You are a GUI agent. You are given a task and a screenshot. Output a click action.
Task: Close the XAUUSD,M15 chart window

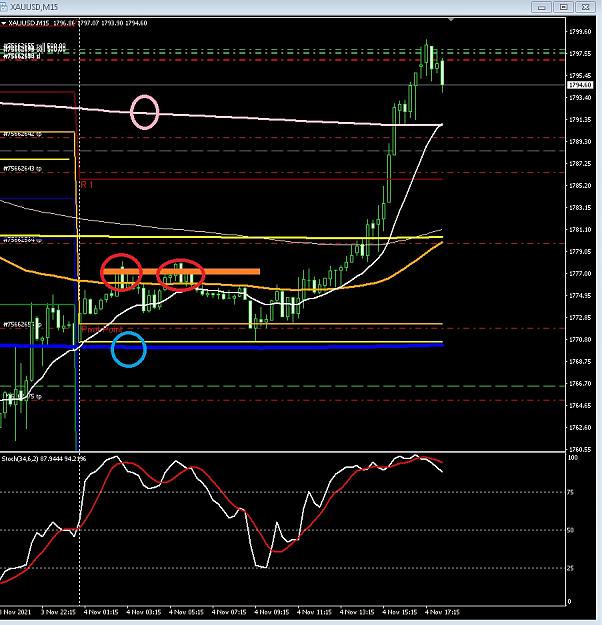click(x=585, y=7)
